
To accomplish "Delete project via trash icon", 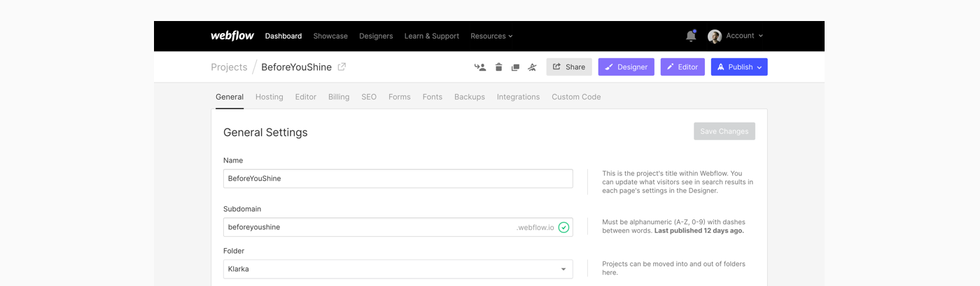I will tap(498, 67).
